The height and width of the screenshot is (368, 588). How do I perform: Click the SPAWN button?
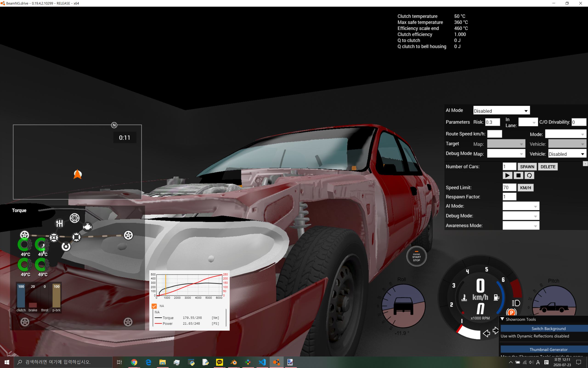click(x=527, y=167)
